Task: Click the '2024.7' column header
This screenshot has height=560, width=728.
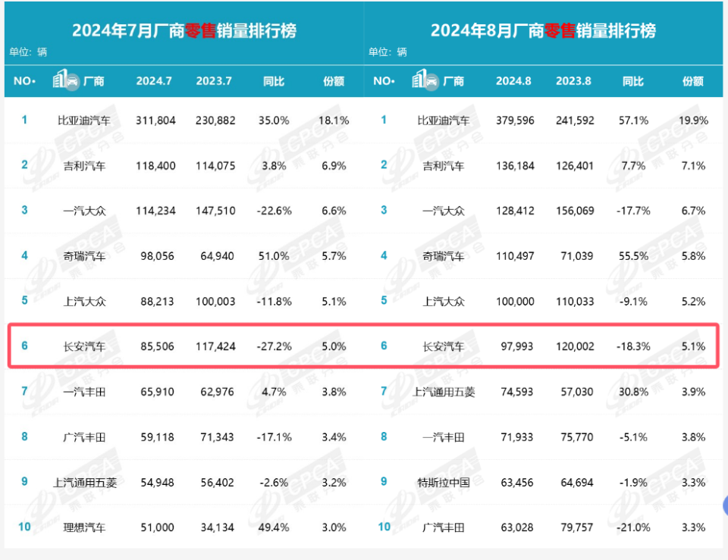Action: coord(154,81)
